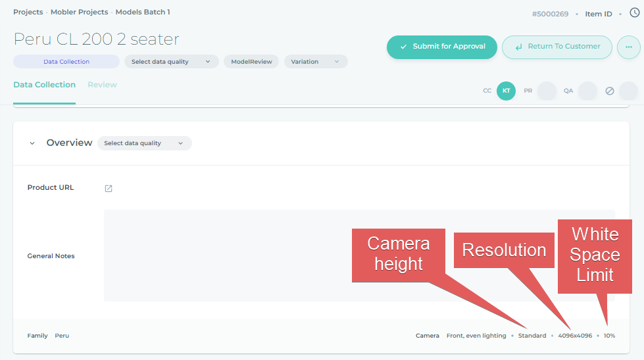Click Submit for Approval button
The height and width of the screenshot is (360, 644).
pos(442,47)
